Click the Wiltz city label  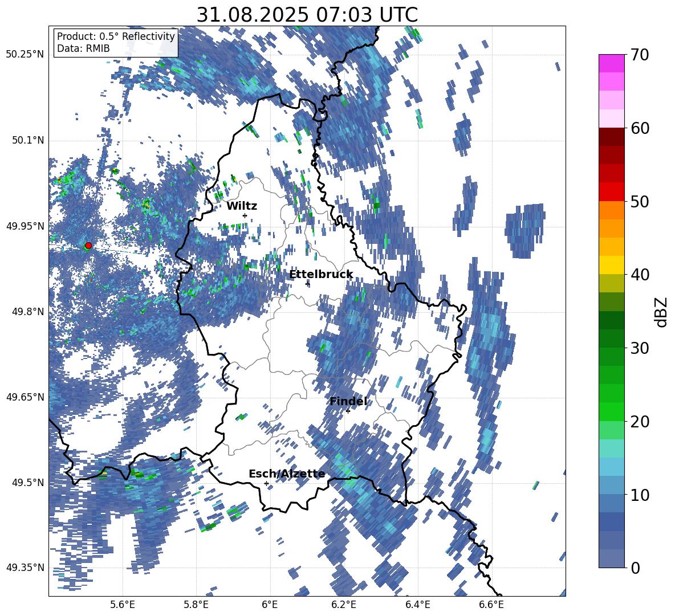click(242, 206)
